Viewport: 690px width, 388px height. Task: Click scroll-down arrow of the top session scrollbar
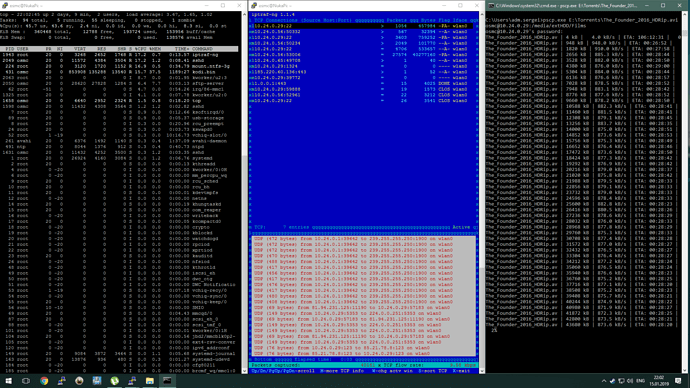click(x=245, y=371)
